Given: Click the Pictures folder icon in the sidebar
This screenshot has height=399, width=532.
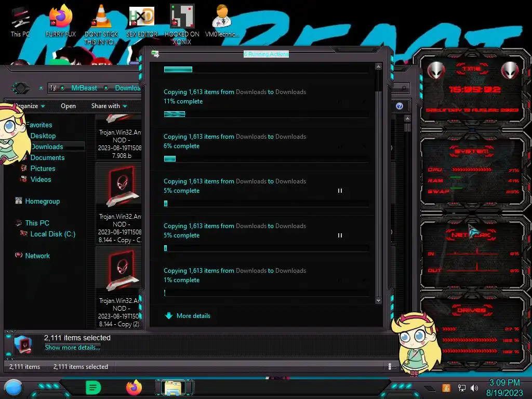Looking at the screenshot, I should [x=24, y=168].
